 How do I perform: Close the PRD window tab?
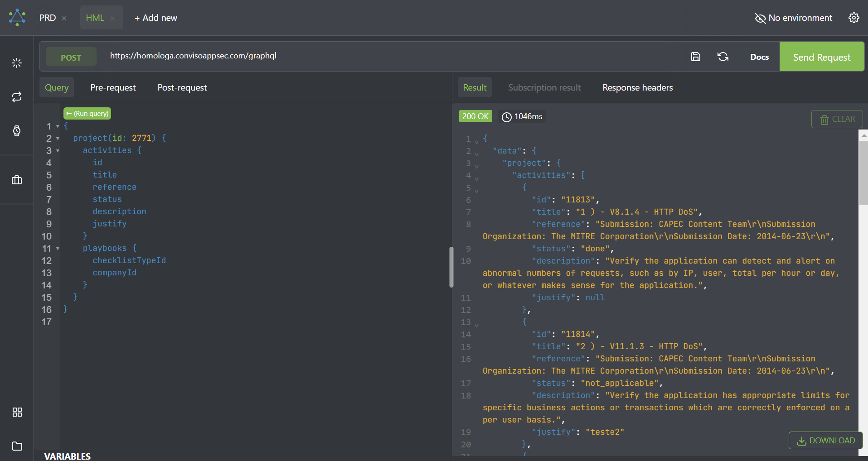[64, 18]
